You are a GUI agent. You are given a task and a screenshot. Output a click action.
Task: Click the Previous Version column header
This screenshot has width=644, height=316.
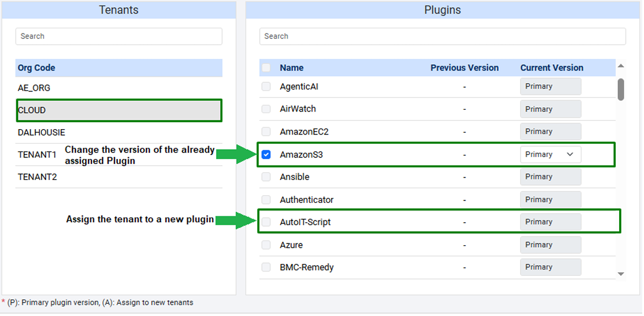click(x=465, y=68)
